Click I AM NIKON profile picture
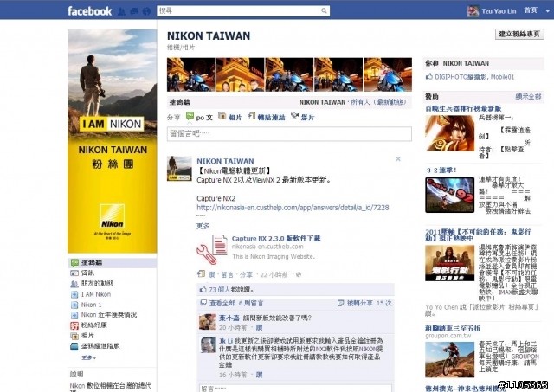This screenshot has width=554, height=392. coord(112,141)
